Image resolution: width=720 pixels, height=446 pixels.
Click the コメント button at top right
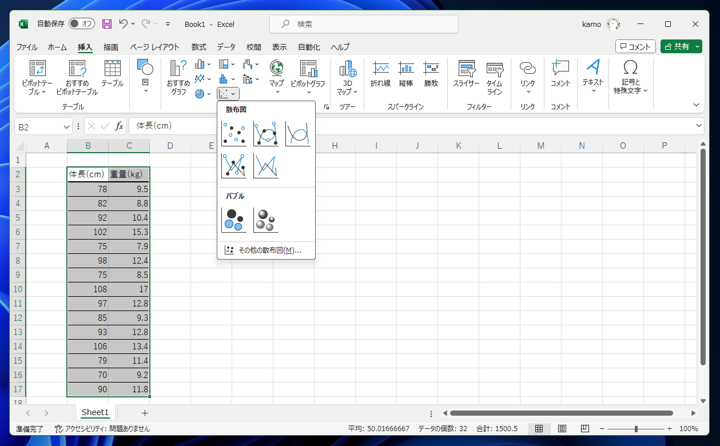tap(635, 46)
